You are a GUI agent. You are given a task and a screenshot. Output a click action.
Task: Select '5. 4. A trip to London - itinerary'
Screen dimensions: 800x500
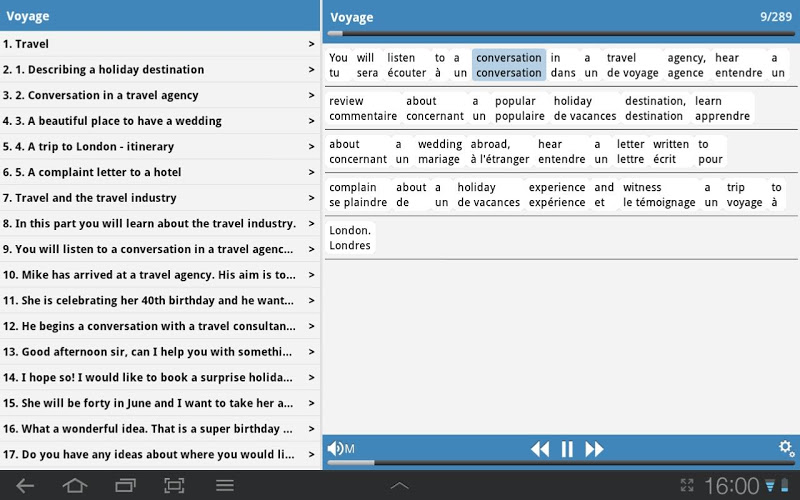pyautogui.click(x=160, y=146)
